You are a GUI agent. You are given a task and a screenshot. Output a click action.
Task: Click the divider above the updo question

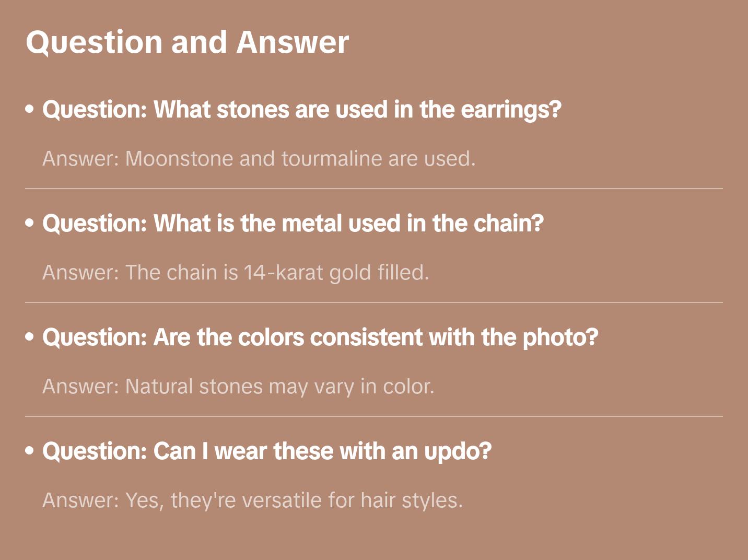coord(374,416)
